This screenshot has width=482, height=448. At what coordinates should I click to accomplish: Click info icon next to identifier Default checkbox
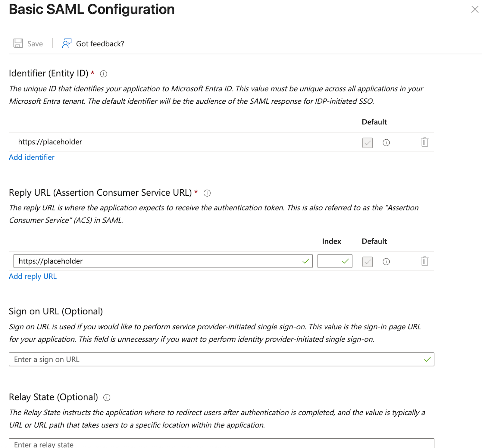pyautogui.click(x=387, y=143)
